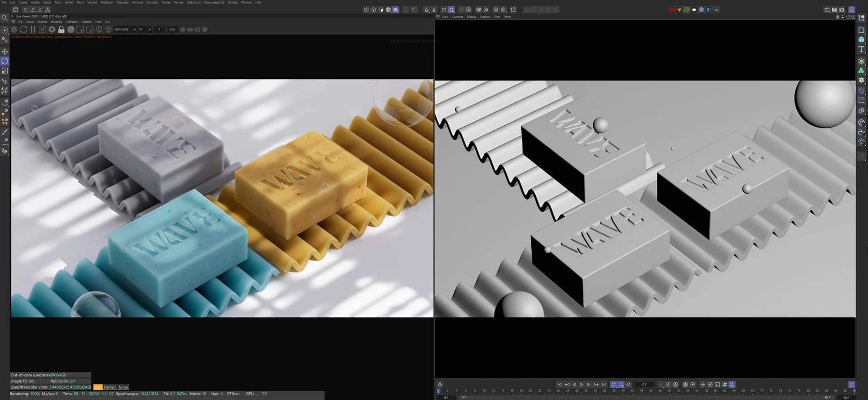Select the Rotate tool in left toolbar
The width and height of the screenshot is (868, 400).
point(5,61)
